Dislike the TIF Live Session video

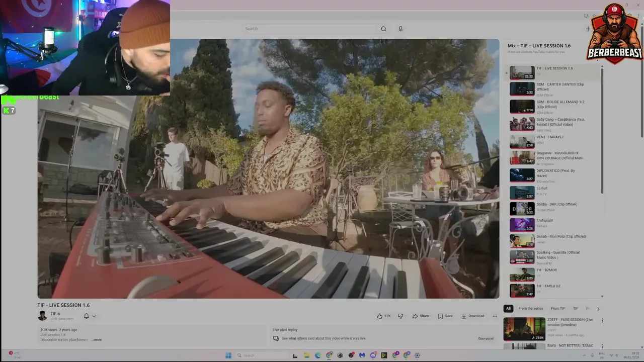click(400, 316)
